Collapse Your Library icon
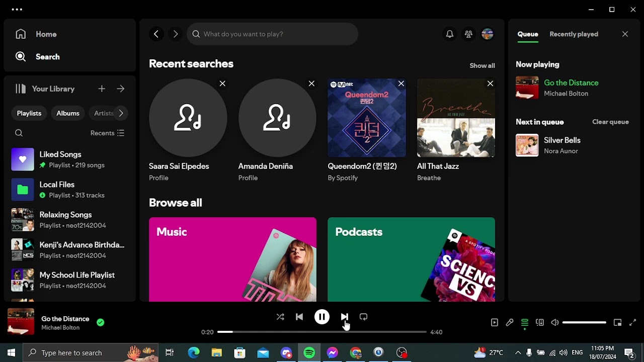Image resolution: width=644 pixels, height=362 pixels. (x=21, y=89)
